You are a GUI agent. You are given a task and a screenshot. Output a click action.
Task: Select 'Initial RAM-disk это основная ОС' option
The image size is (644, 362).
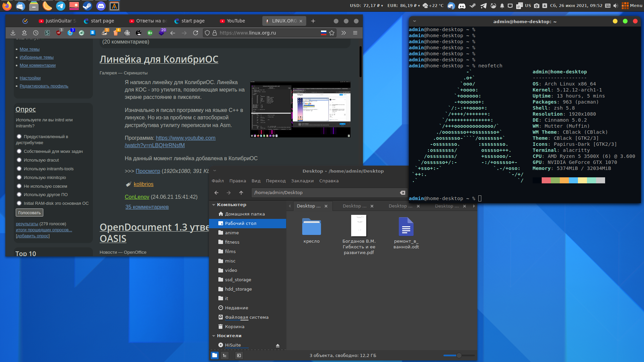[x=19, y=203]
